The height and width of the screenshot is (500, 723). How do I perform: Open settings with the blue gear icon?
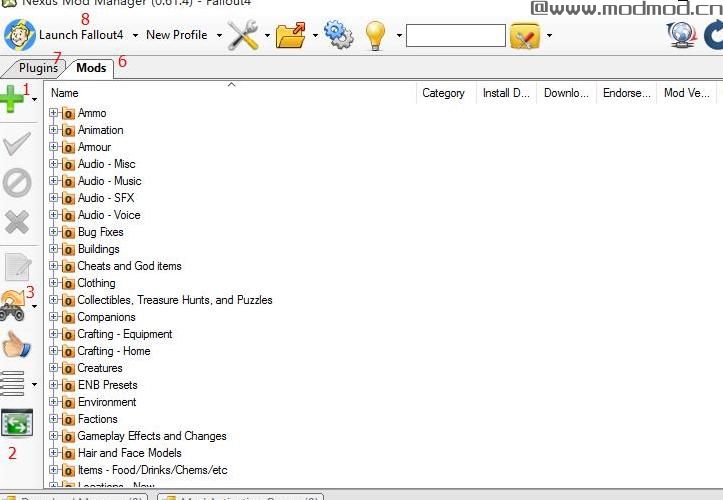point(338,35)
